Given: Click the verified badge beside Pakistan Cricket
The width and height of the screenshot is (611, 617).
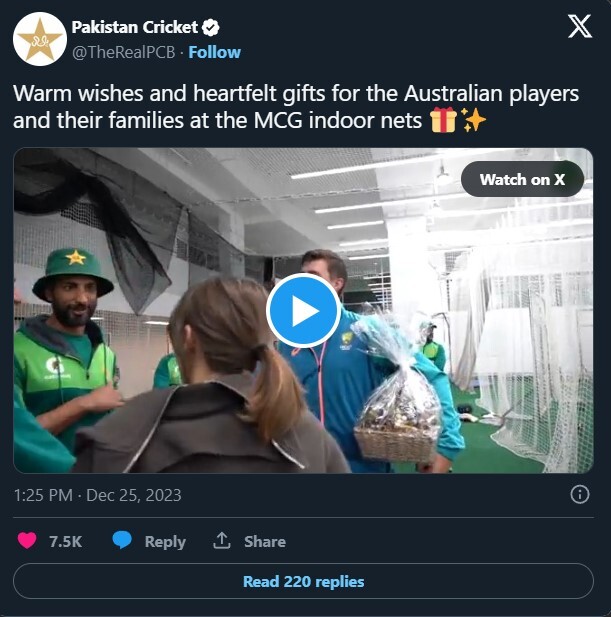Looking at the screenshot, I should [210, 28].
